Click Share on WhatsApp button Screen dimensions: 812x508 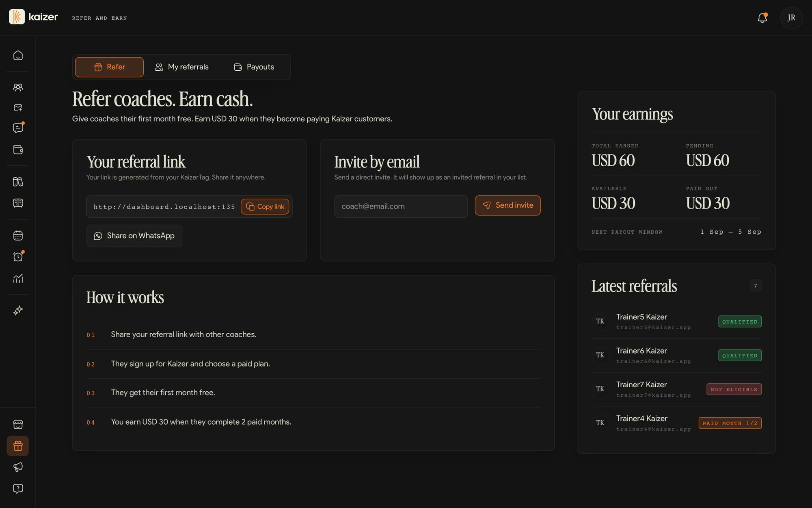pos(134,236)
